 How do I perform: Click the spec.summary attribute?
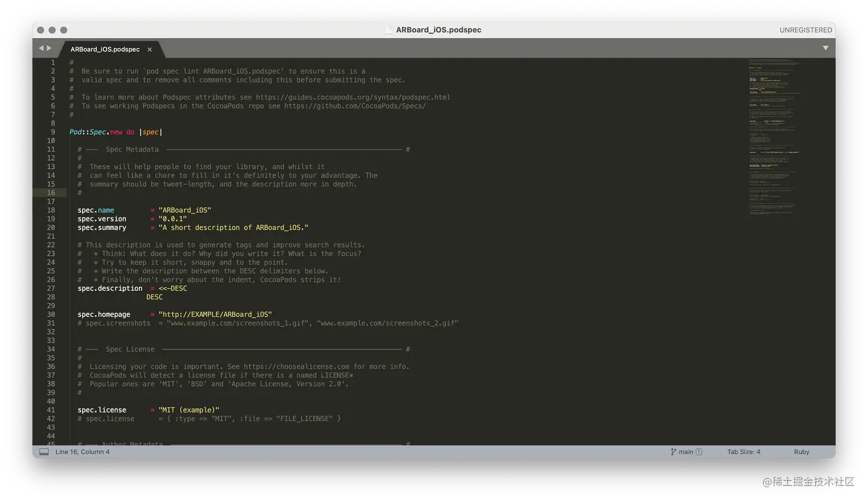[x=102, y=228]
